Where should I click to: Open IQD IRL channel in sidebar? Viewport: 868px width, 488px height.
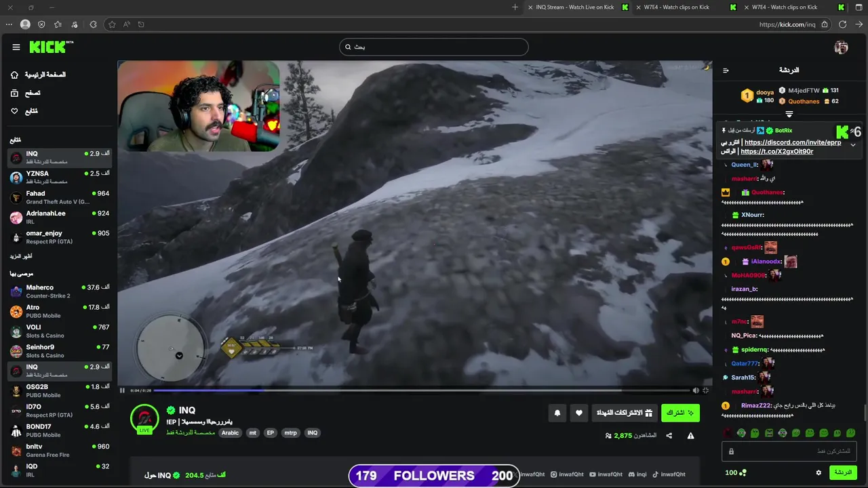(x=60, y=470)
